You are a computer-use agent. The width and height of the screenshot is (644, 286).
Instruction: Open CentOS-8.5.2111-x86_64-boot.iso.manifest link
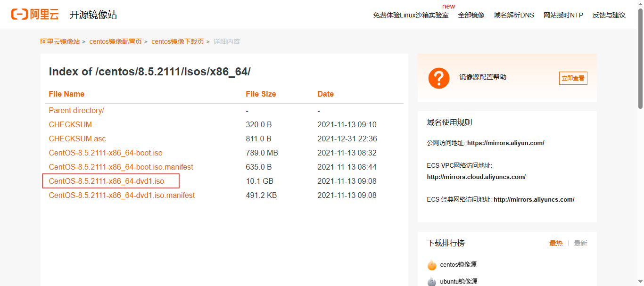(121, 167)
